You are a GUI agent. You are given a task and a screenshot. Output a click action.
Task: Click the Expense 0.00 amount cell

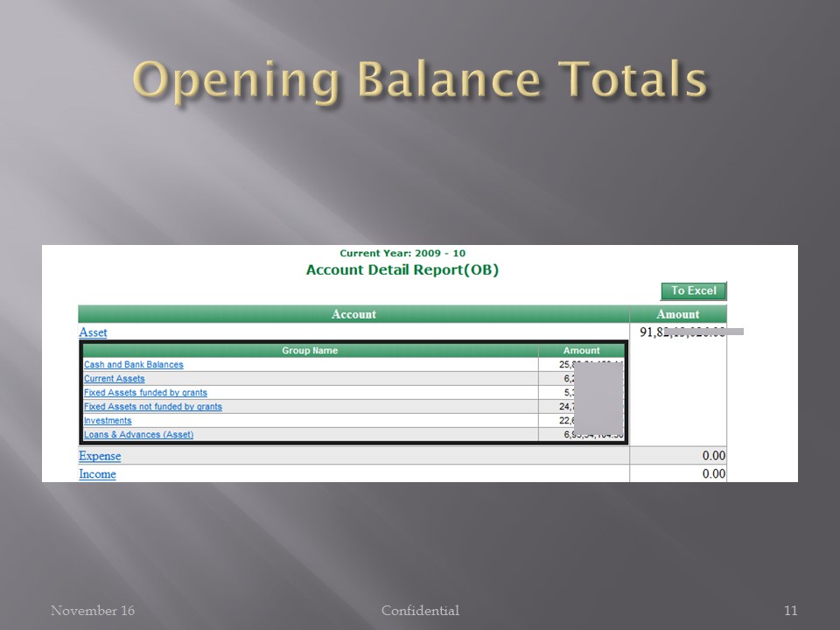(714, 456)
